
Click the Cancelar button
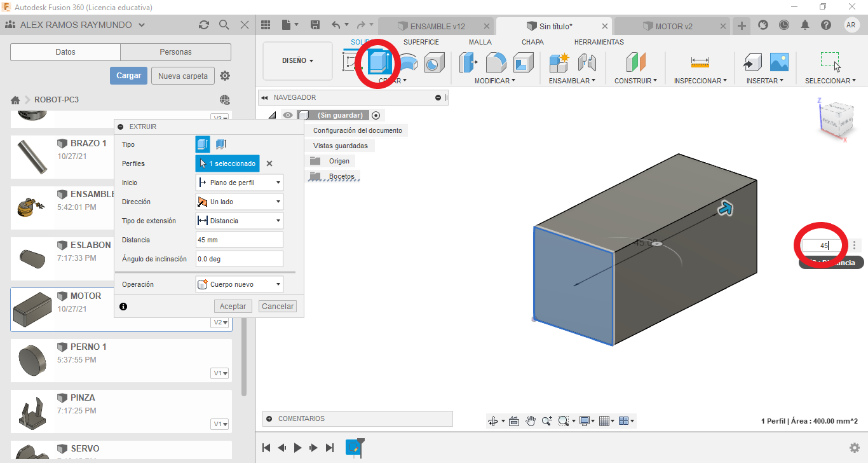point(278,306)
